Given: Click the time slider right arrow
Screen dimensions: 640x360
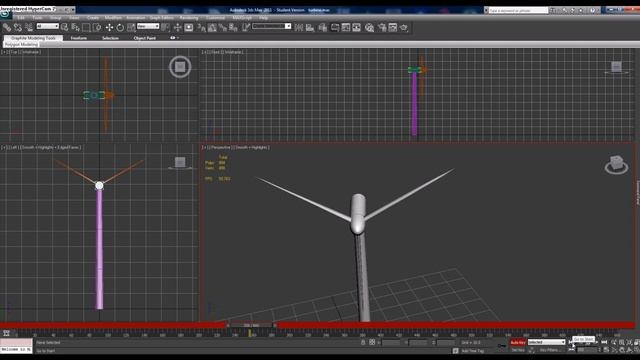Looking at the screenshot, I should tap(275, 325).
